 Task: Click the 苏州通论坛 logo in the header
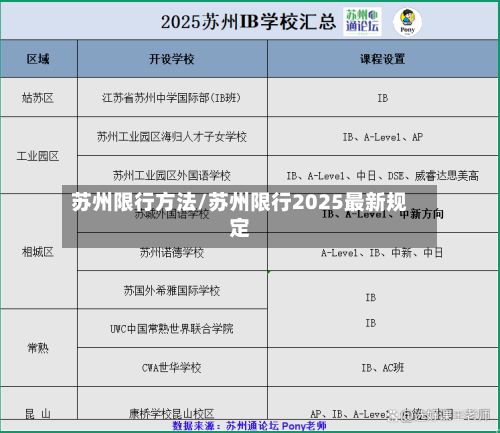[x=362, y=22]
